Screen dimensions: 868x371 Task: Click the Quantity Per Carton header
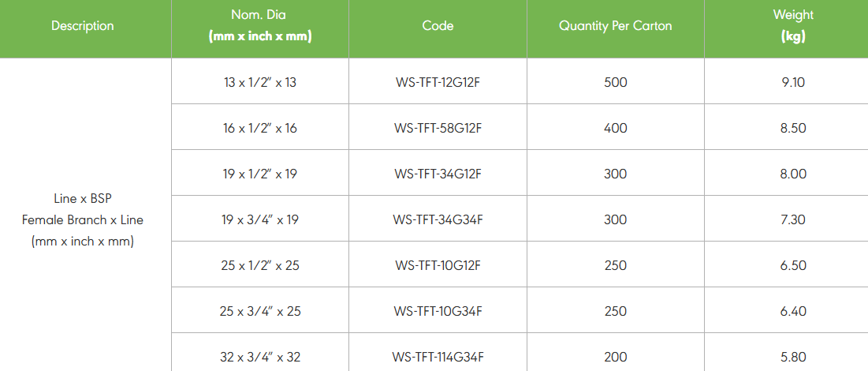click(616, 26)
